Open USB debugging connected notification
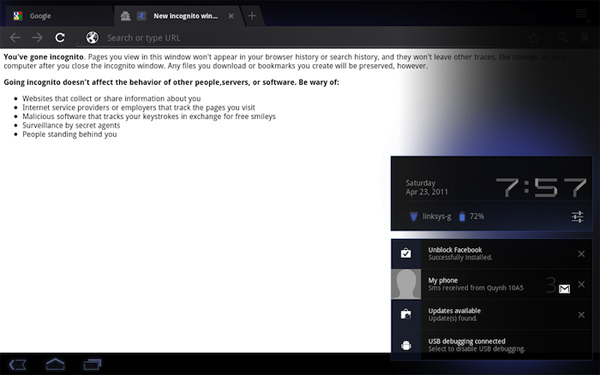This screenshot has width=600, height=375. tap(492, 345)
